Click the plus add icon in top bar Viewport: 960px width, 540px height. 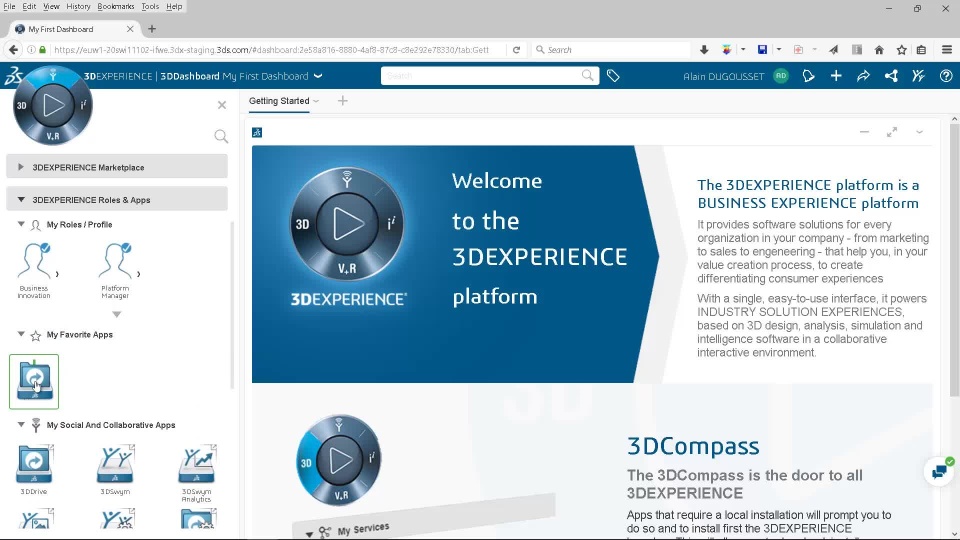point(836,76)
